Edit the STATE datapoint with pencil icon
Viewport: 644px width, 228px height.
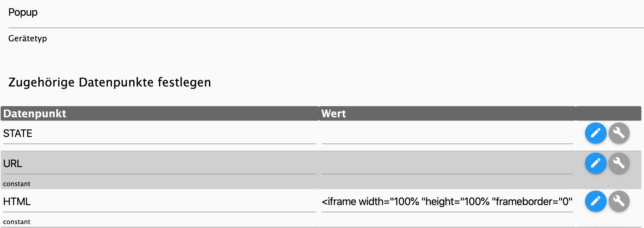596,133
